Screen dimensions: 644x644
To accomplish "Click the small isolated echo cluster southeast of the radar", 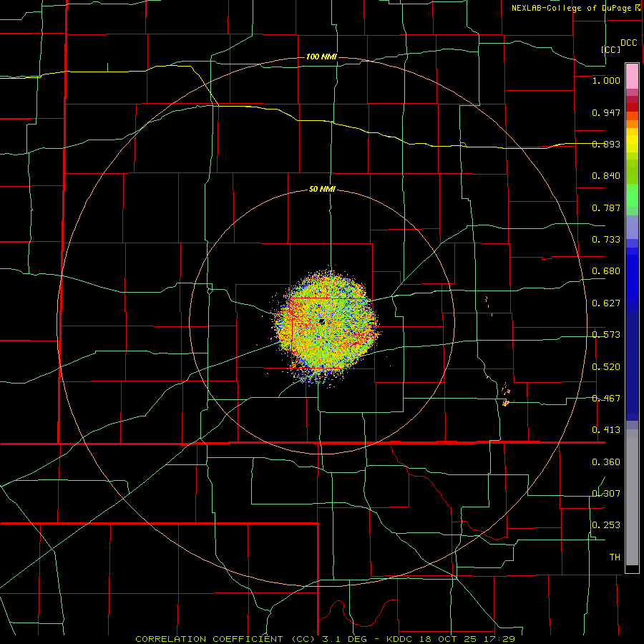I will (507, 402).
